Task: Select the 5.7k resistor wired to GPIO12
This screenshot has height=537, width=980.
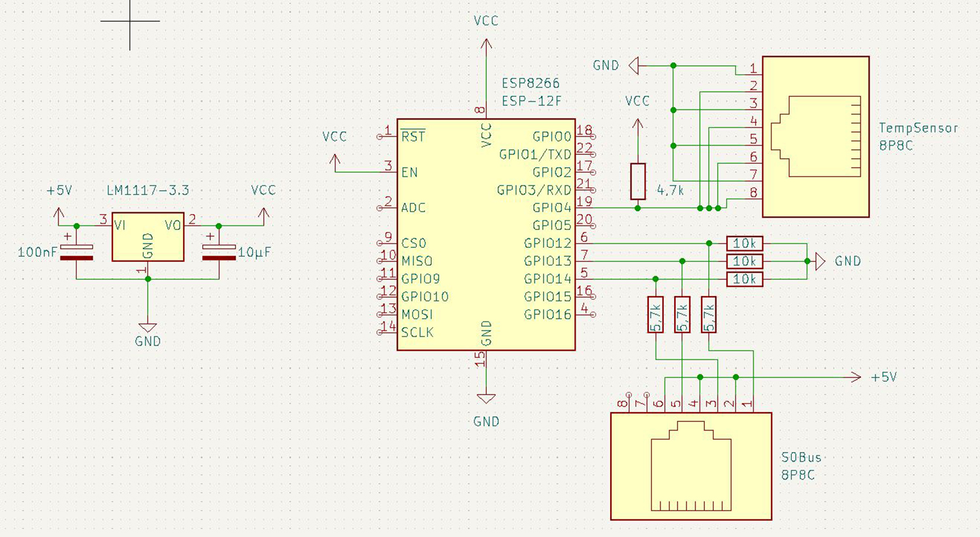Action: coord(709,314)
